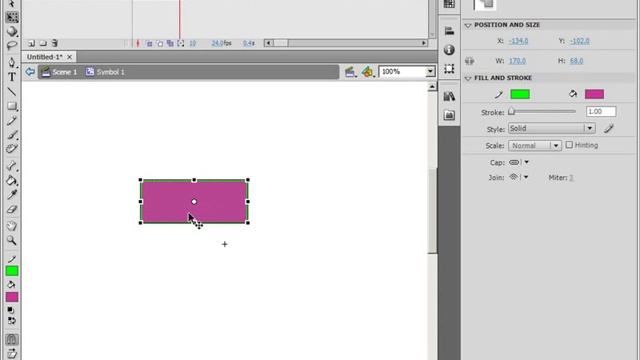
Task: Select the Paint Bucket tool
Action: click(x=12, y=180)
